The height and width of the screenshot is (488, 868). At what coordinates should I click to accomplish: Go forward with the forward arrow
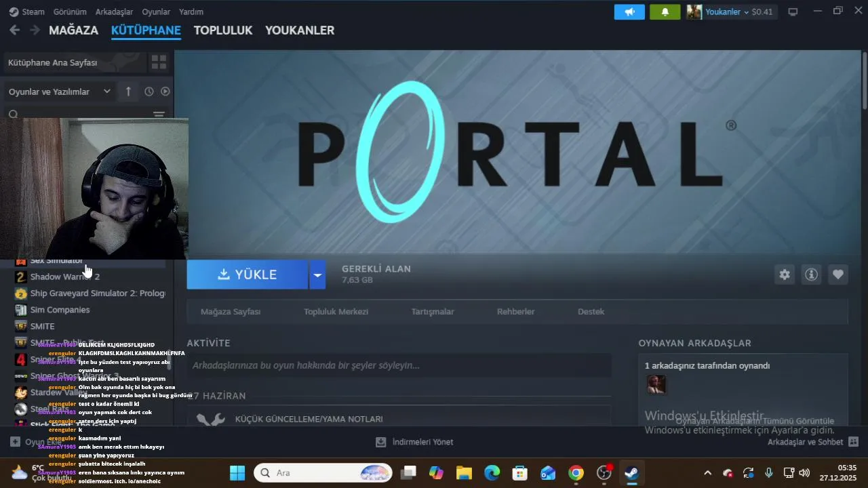click(34, 30)
